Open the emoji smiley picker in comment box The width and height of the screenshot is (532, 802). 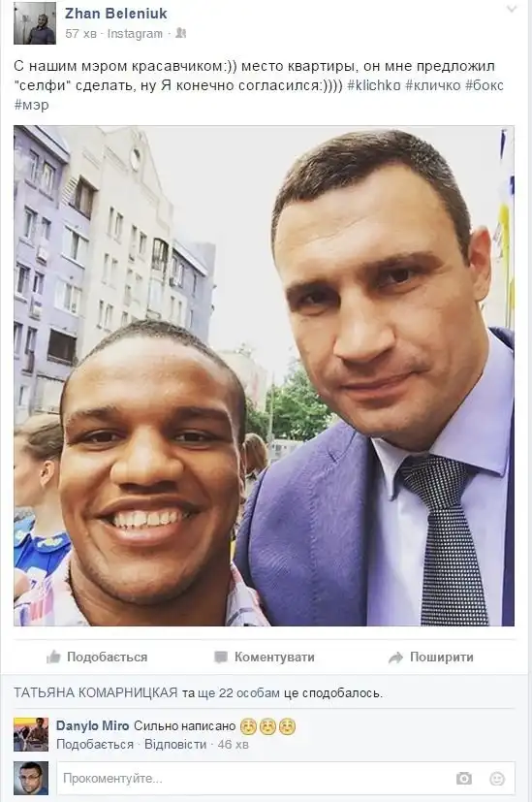[x=497, y=779]
